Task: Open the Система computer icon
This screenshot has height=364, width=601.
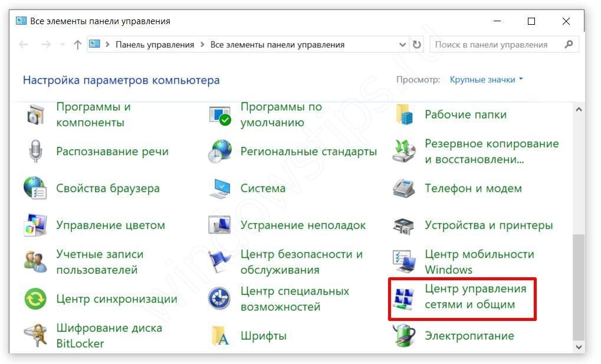Action: tap(219, 189)
